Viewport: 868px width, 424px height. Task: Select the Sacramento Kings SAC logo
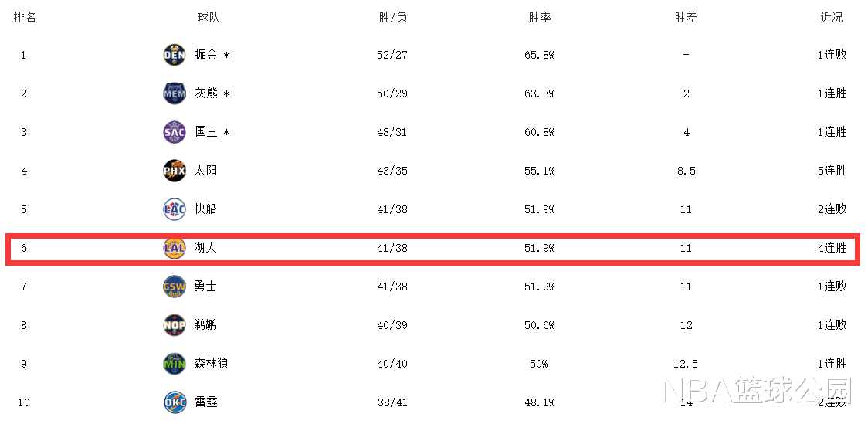pyautogui.click(x=175, y=132)
